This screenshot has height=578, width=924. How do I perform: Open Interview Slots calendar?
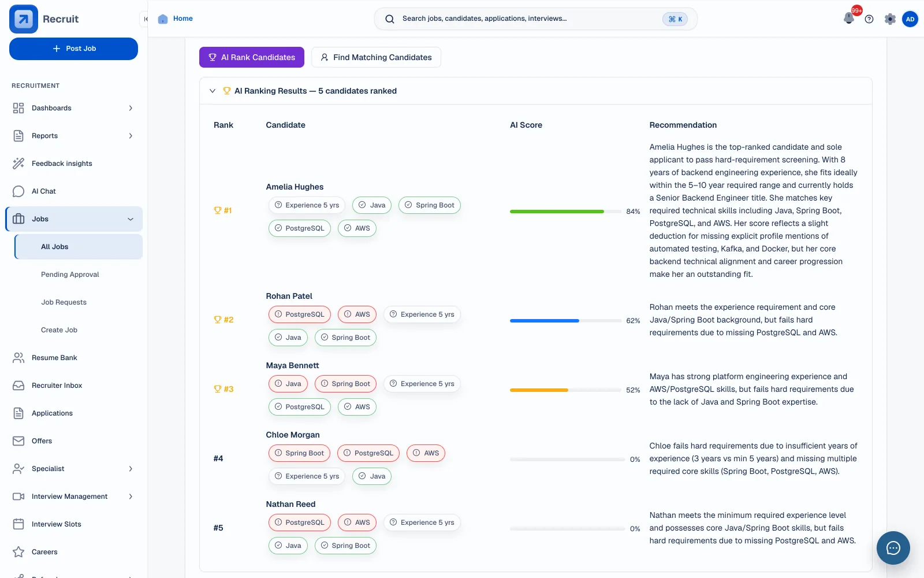pos(73,524)
